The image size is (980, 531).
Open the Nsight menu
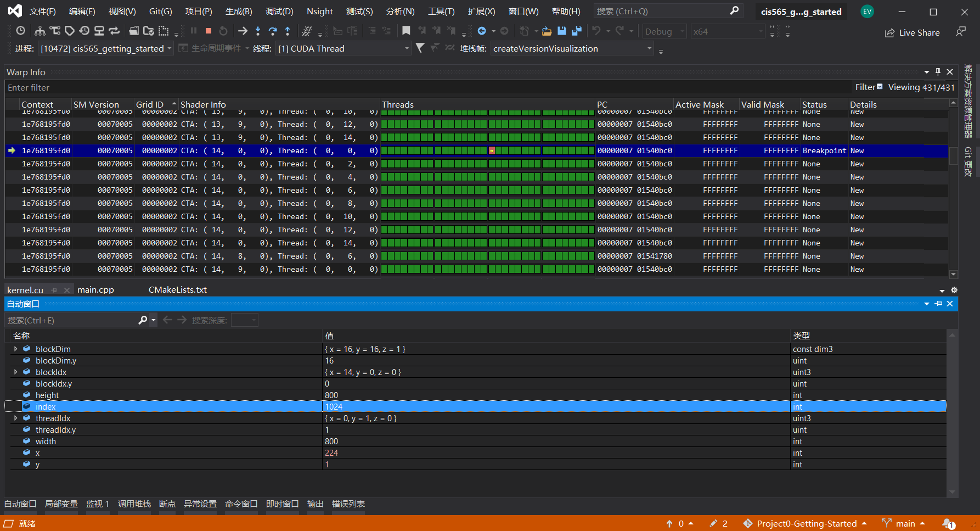point(320,11)
